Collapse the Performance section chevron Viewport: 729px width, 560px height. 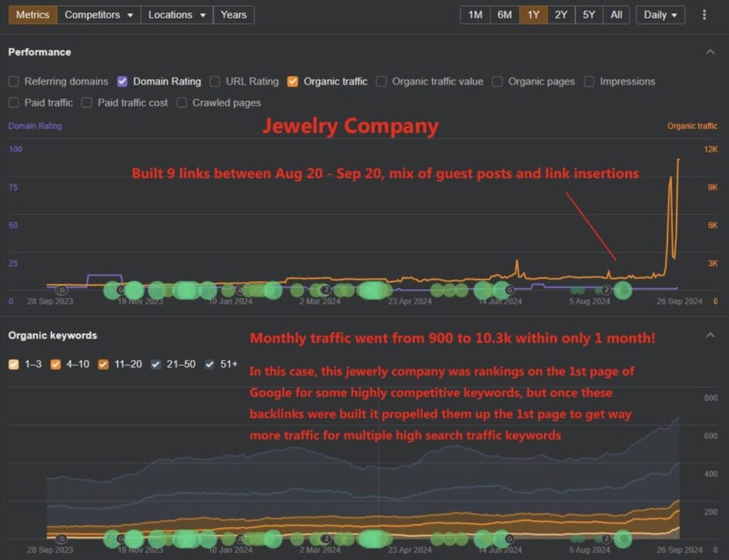click(x=709, y=52)
